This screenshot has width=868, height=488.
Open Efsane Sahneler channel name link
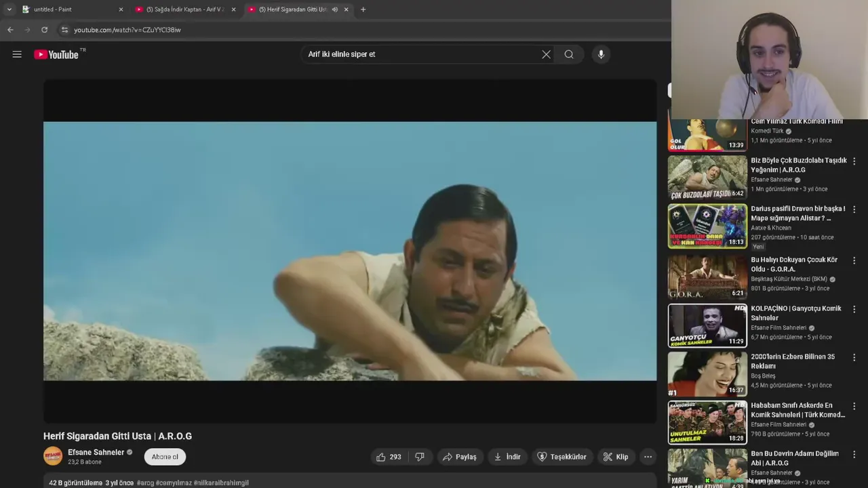click(x=96, y=452)
